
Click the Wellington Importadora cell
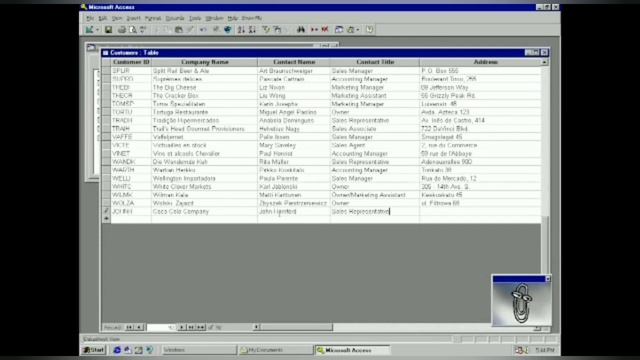tap(204, 178)
